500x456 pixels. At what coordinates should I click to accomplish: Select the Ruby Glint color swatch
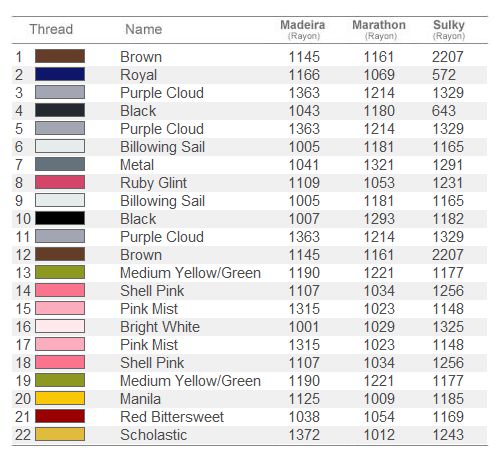point(60,182)
